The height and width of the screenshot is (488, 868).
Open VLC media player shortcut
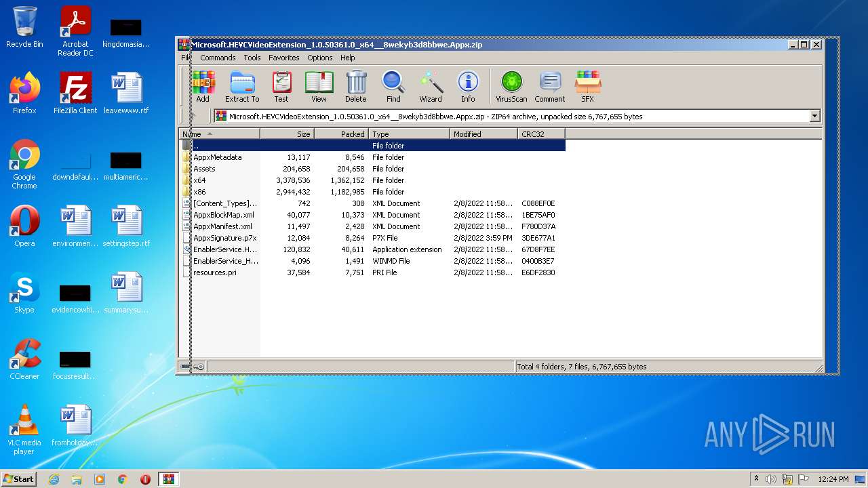24,430
